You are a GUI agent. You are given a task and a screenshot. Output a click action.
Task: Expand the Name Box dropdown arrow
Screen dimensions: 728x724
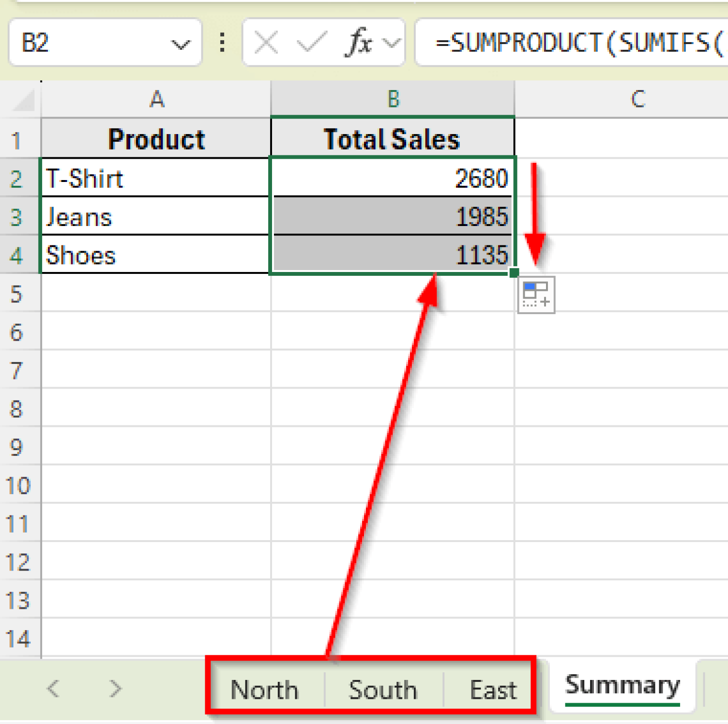(x=180, y=45)
